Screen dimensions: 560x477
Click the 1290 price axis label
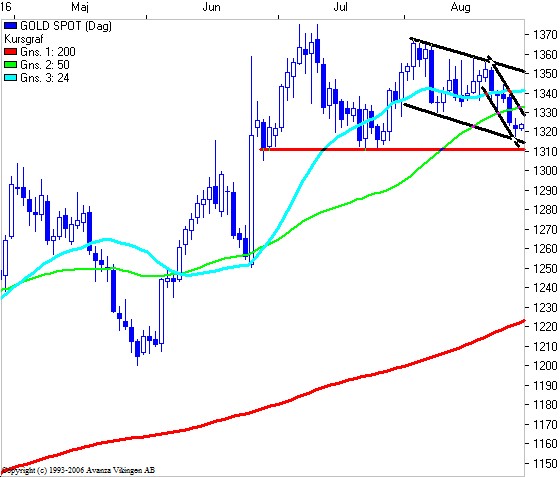pyautogui.click(x=545, y=190)
